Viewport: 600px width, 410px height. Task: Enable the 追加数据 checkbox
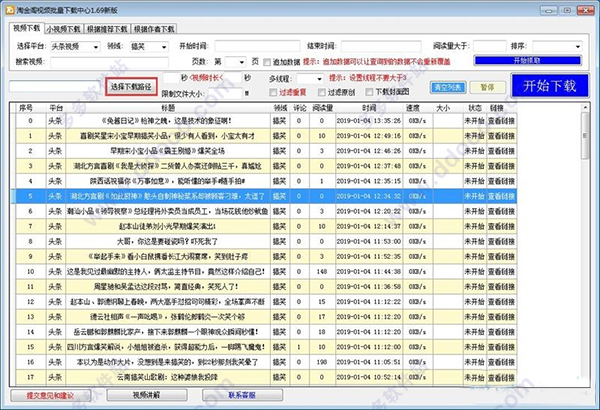point(267,62)
